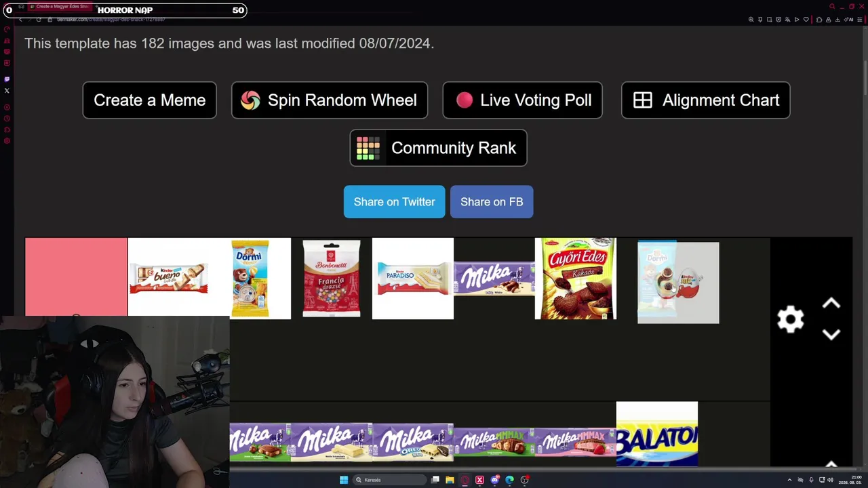Open the browser downloads icon
Image resolution: width=868 pixels, height=488 pixels.
pyautogui.click(x=837, y=20)
